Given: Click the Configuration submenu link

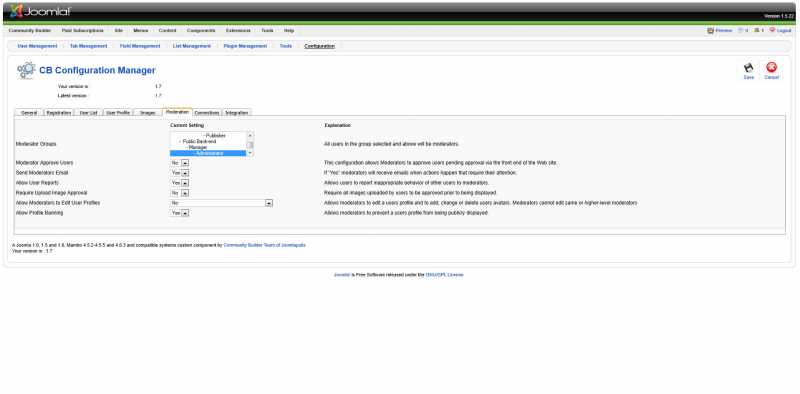Looking at the screenshot, I should 319,46.
